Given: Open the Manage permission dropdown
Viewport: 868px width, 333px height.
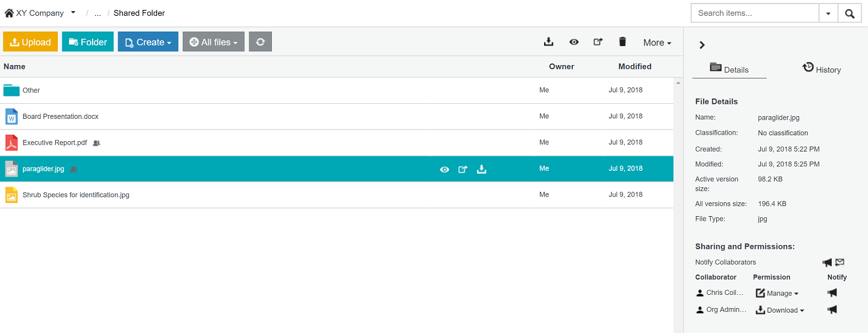Looking at the screenshot, I should 777,294.
